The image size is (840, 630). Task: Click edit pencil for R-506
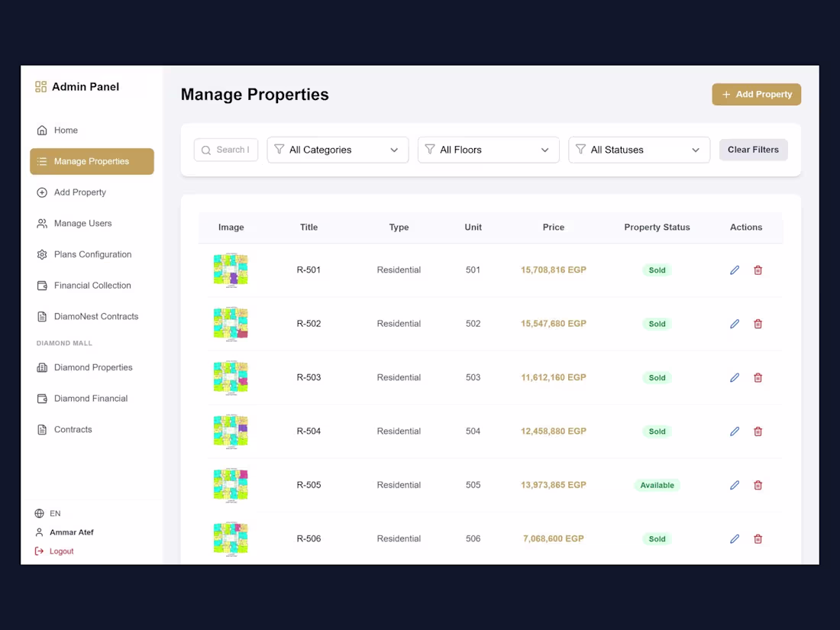(x=735, y=539)
